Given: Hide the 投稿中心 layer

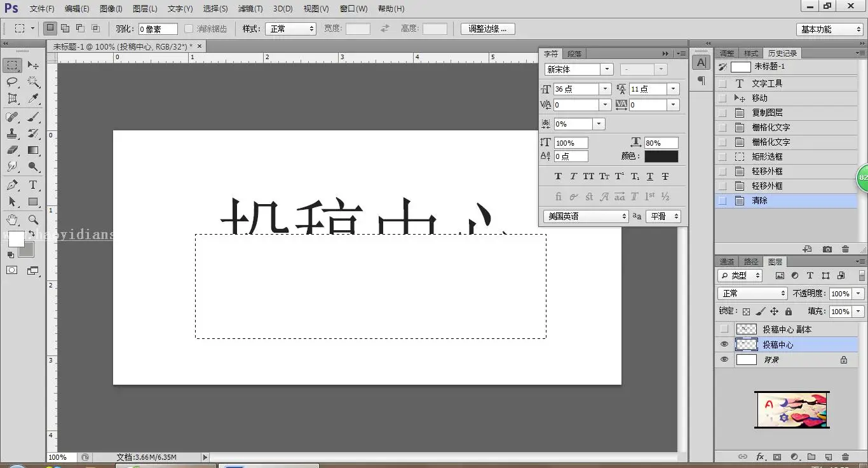Looking at the screenshot, I should [724, 345].
